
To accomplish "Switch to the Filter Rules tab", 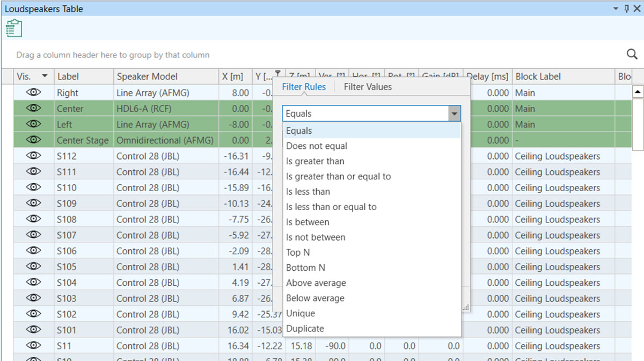I will click(x=304, y=86).
